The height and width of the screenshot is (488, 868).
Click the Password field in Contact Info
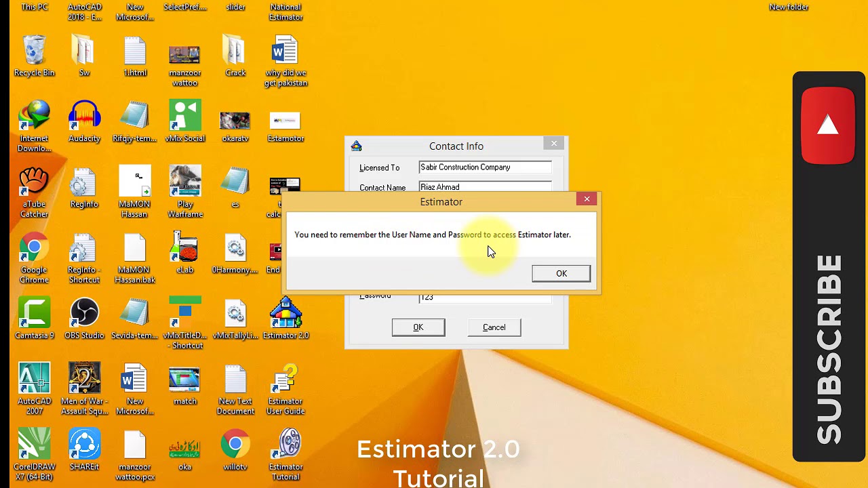click(x=485, y=297)
